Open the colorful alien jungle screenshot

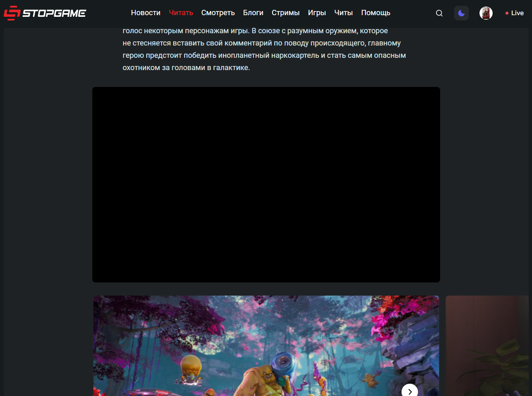pos(266,346)
